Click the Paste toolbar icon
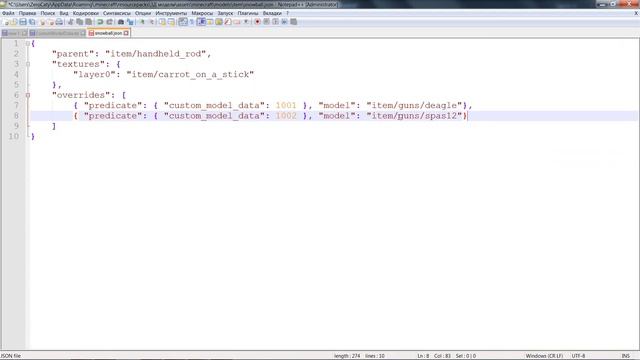 click(88, 22)
